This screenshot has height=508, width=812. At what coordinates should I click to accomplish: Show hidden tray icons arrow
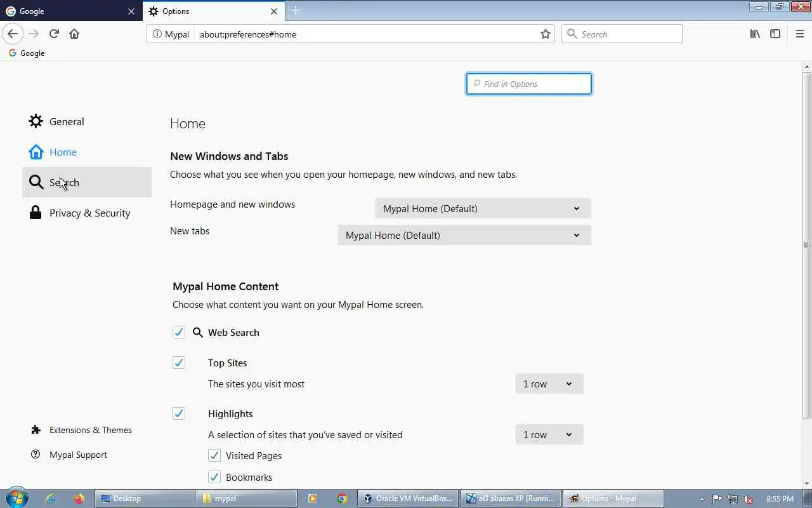[x=702, y=499]
